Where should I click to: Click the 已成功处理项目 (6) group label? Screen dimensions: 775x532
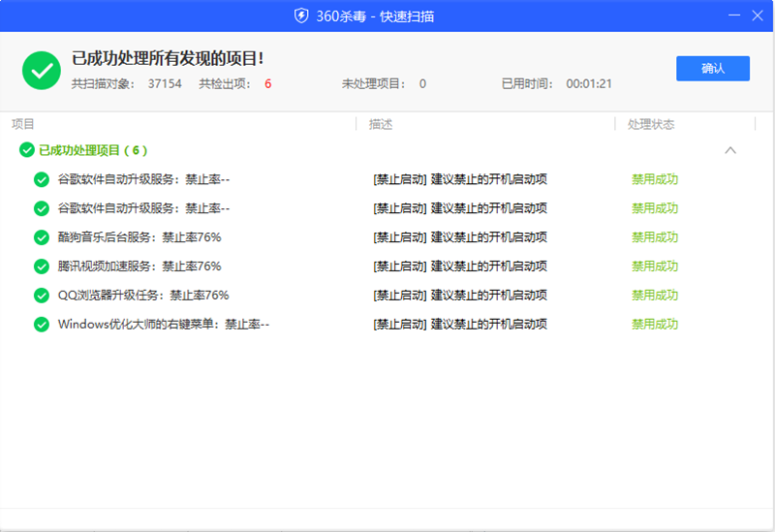(93, 150)
